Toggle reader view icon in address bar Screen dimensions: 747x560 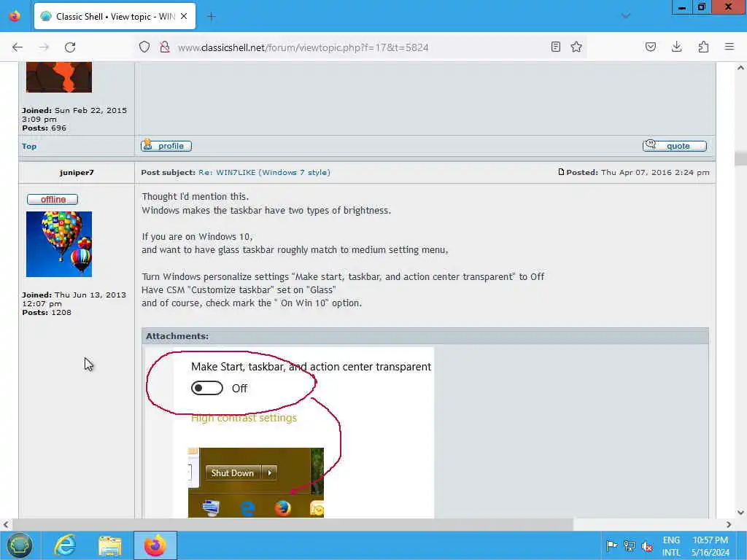point(555,47)
